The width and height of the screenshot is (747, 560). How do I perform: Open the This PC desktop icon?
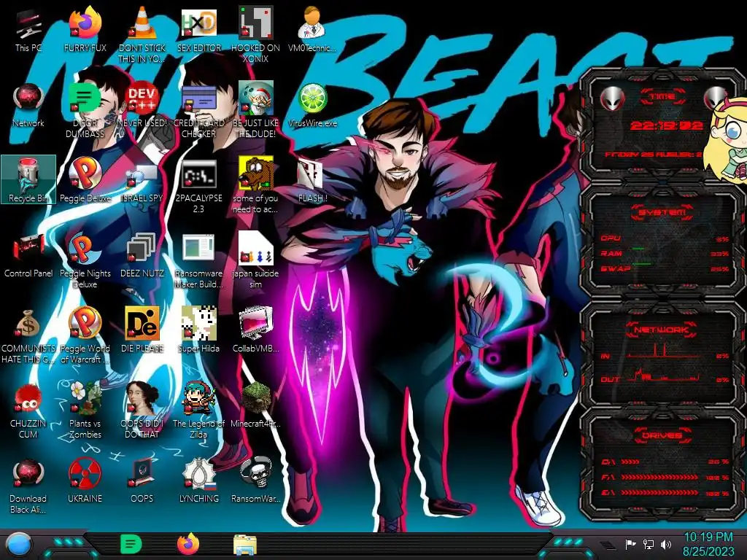pos(28,31)
